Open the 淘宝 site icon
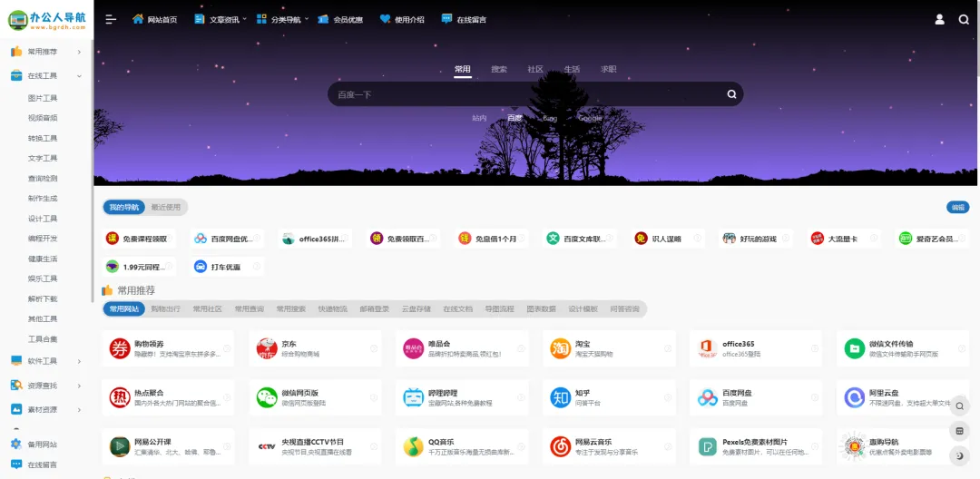The image size is (980, 479). [561, 348]
